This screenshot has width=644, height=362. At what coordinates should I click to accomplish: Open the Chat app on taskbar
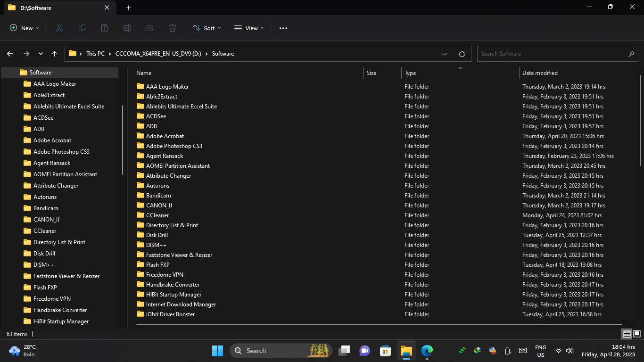click(x=365, y=351)
